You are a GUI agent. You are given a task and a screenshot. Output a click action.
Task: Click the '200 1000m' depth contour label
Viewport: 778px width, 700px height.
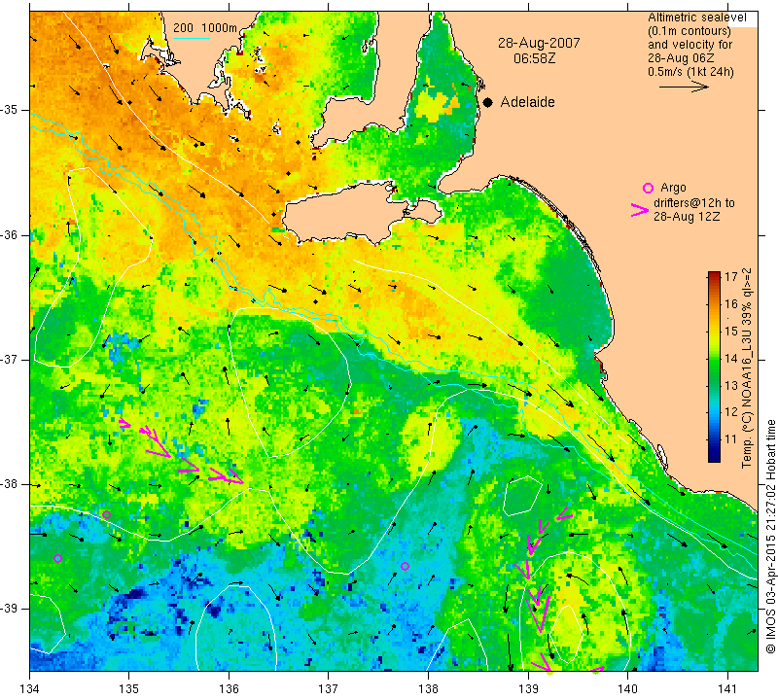tap(205, 28)
